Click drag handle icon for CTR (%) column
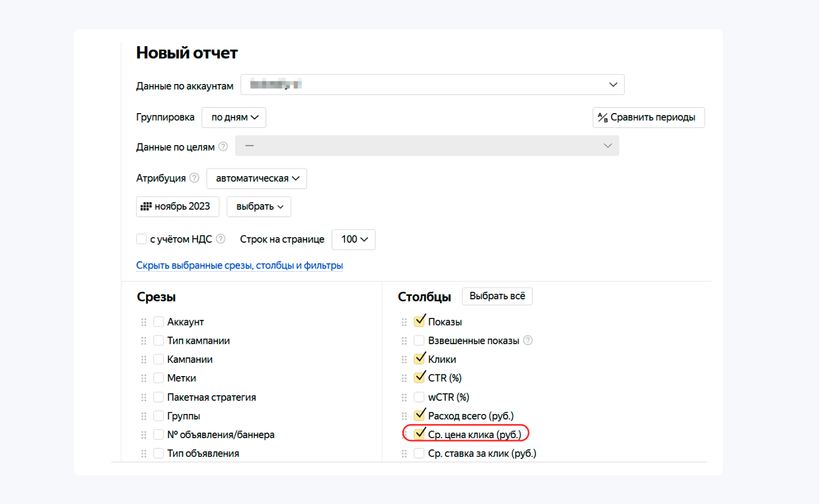This screenshot has height=504, width=819. click(x=404, y=378)
